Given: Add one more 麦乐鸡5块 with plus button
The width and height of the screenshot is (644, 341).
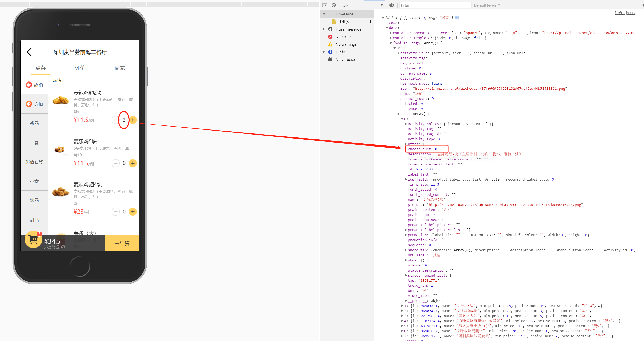Looking at the screenshot, I should coord(133,163).
